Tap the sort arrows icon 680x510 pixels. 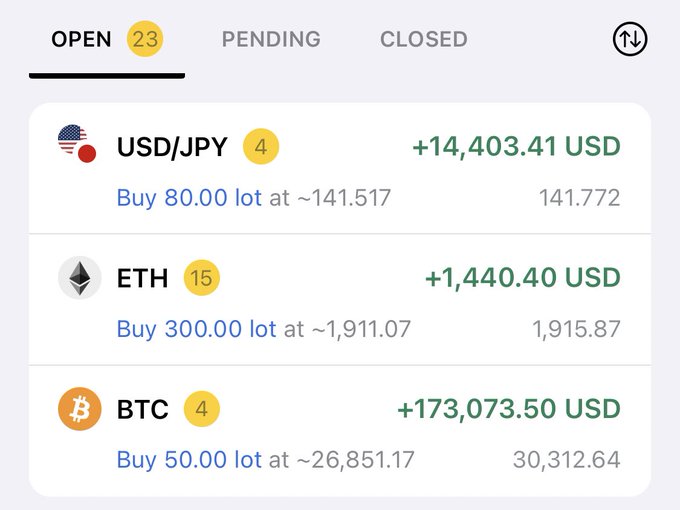pos(630,39)
